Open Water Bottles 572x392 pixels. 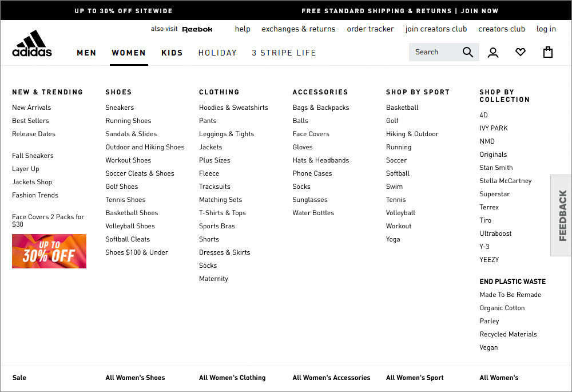click(313, 213)
